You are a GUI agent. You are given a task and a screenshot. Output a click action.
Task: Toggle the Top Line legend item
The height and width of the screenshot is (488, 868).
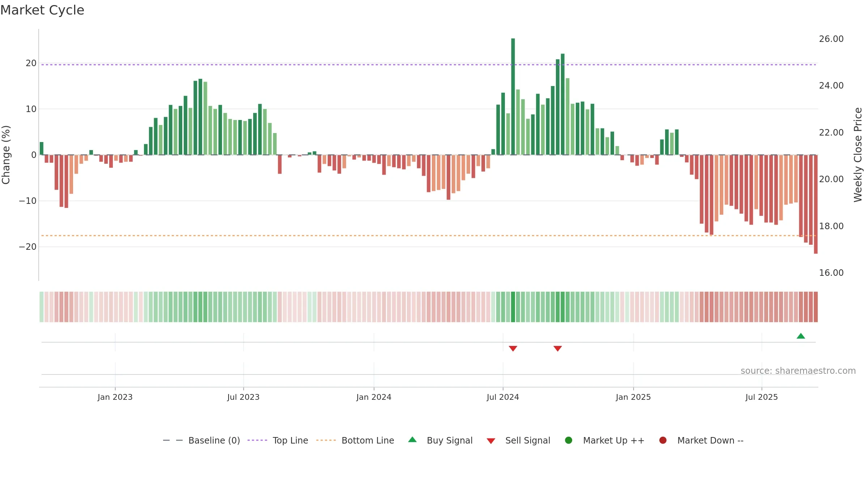[278, 440]
